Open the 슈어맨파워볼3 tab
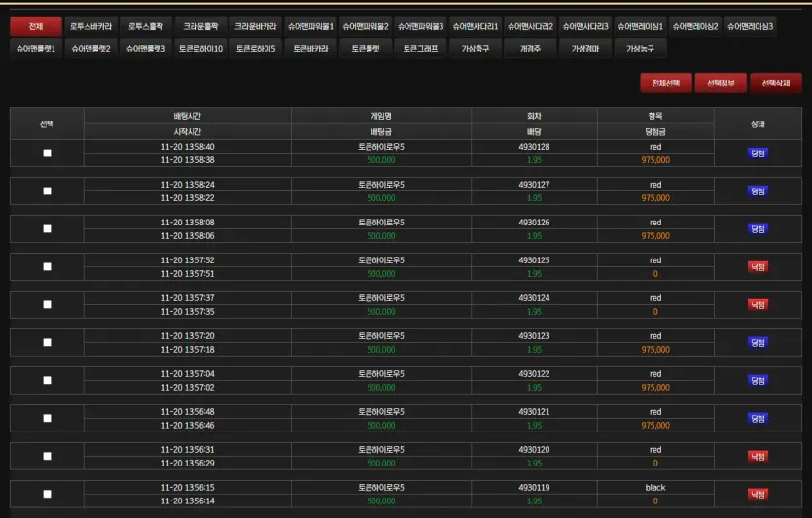Screen dimensions: 812x518 click(420, 26)
